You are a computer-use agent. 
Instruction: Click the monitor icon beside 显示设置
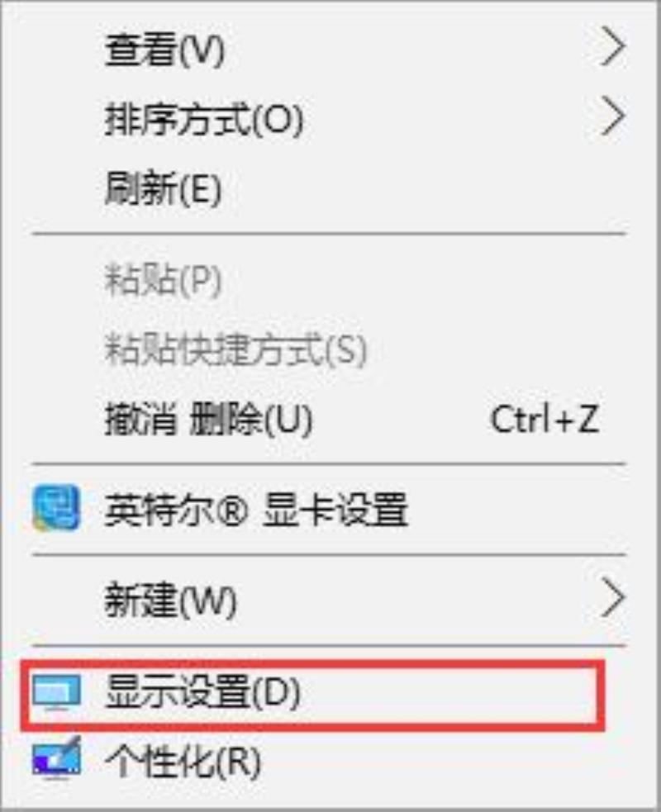[56, 693]
